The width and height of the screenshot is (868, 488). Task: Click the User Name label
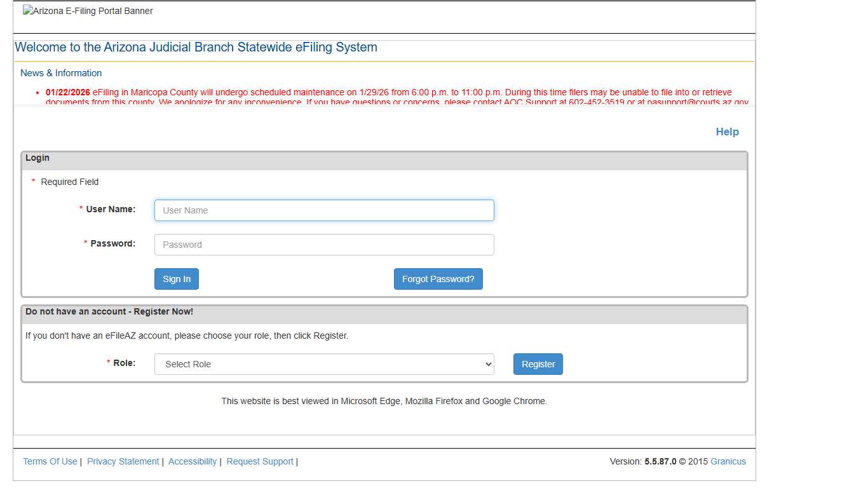click(x=111, y=209)
